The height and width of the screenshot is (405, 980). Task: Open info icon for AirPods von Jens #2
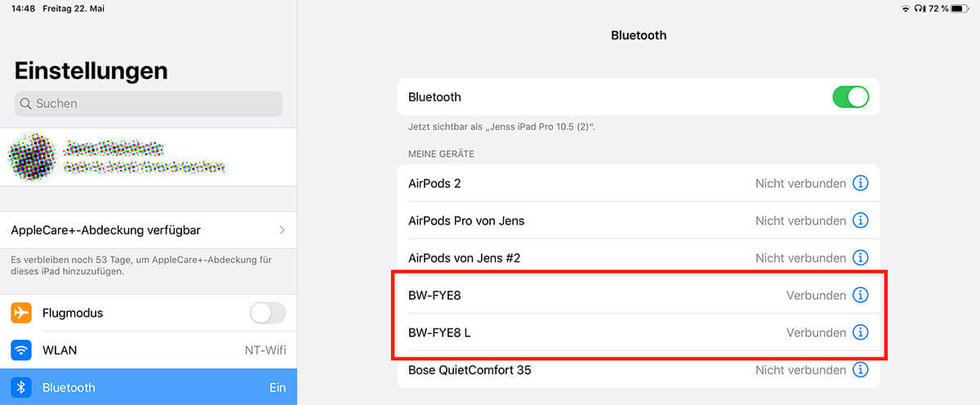click(x=860, y=258)
